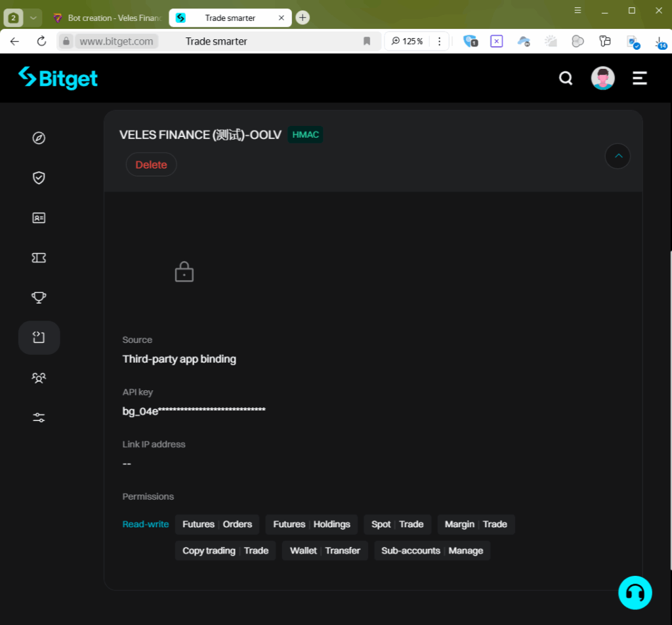Image resolution: width=672 pixels, height=625 pixels.
Task: Click the VELES FINANCE (测试)-OOLV title
Action: point(200,135)
